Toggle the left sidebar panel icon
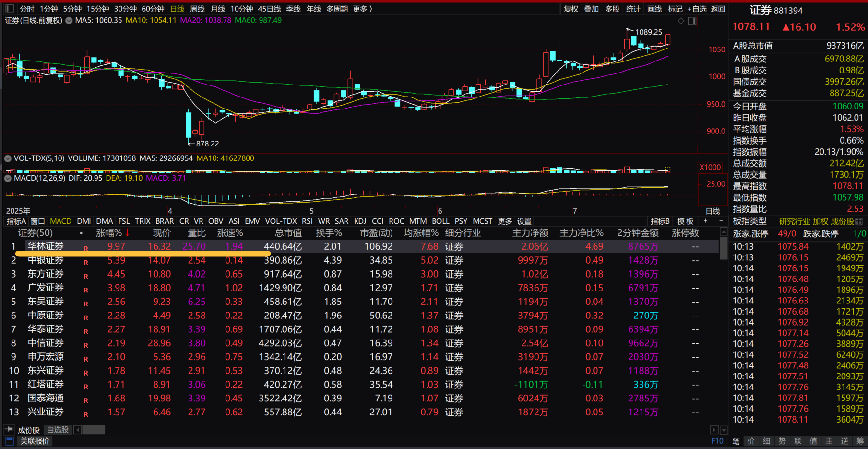 click(9, 9)
